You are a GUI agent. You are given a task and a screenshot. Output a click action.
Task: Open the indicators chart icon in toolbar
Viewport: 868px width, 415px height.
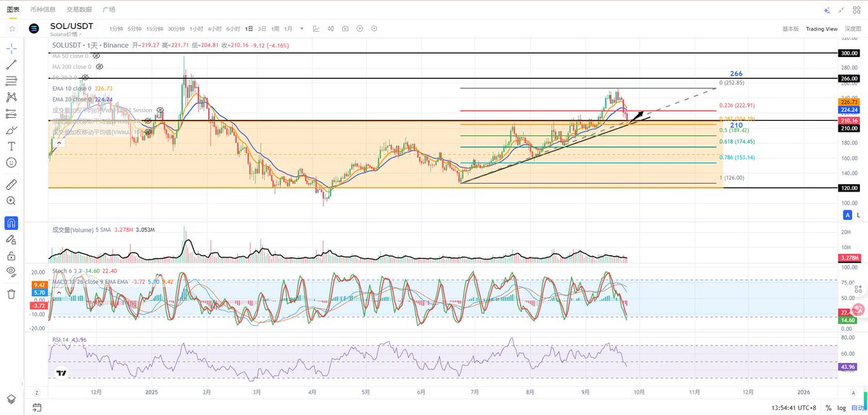pyautogui.click(x=316, y=28)
